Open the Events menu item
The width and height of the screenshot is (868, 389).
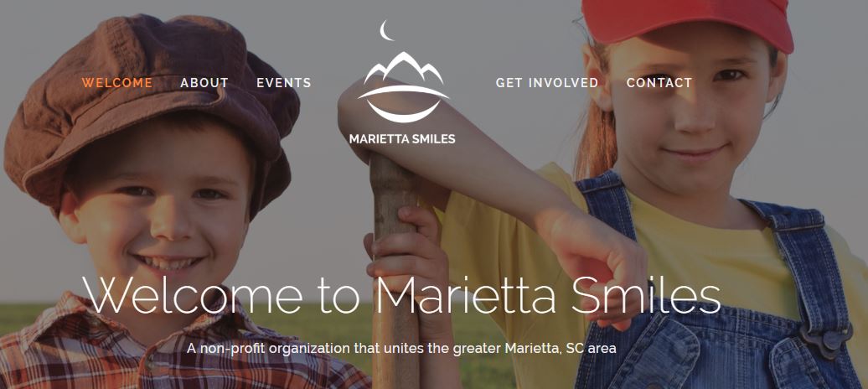pos(284,82)
